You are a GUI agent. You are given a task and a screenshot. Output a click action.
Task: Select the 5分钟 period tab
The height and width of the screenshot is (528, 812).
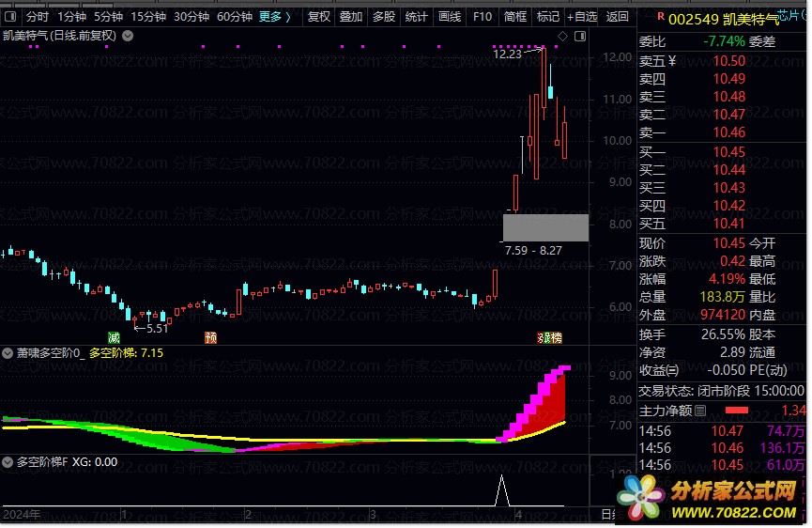tap(108, 17)
